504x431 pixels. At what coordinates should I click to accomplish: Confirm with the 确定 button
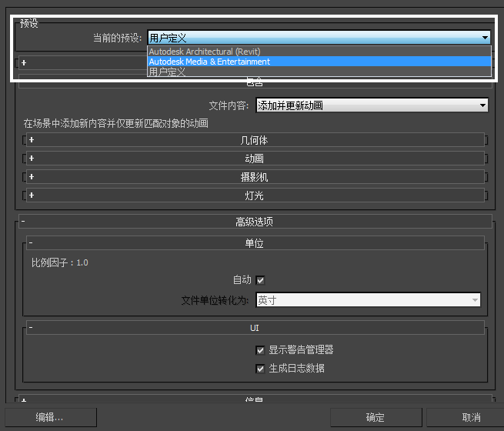click(375, 417)
